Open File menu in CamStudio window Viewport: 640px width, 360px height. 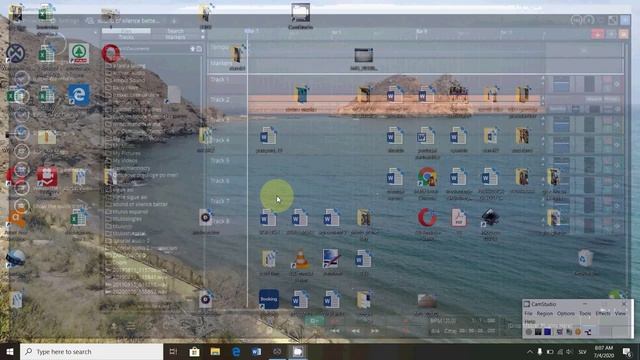tap(528, 313)
